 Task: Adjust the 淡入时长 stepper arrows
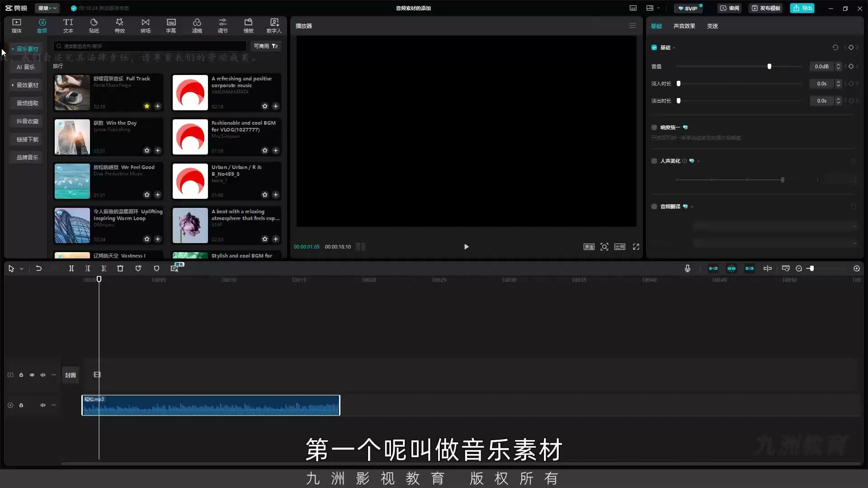pyautogui.click(x=838, y=84)
